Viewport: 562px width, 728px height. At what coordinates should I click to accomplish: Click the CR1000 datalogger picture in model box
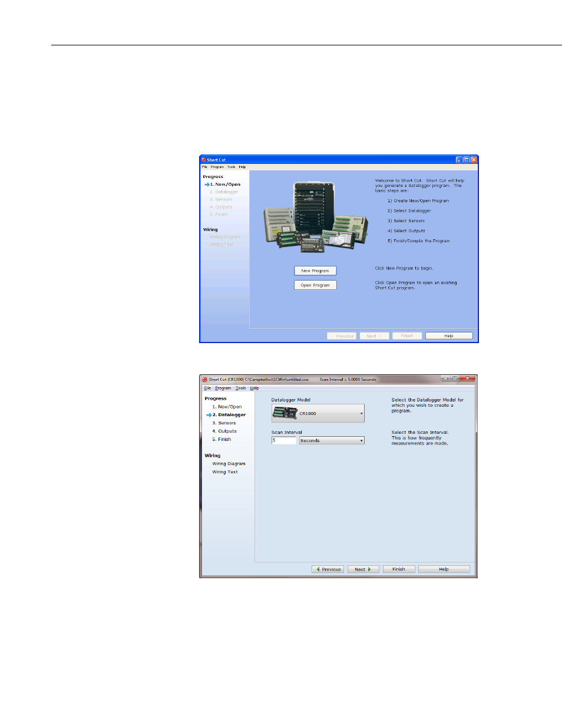[285, 413]
